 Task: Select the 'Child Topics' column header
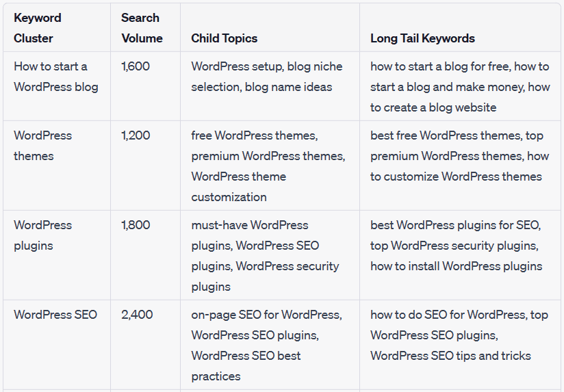[x=270, y=27]
